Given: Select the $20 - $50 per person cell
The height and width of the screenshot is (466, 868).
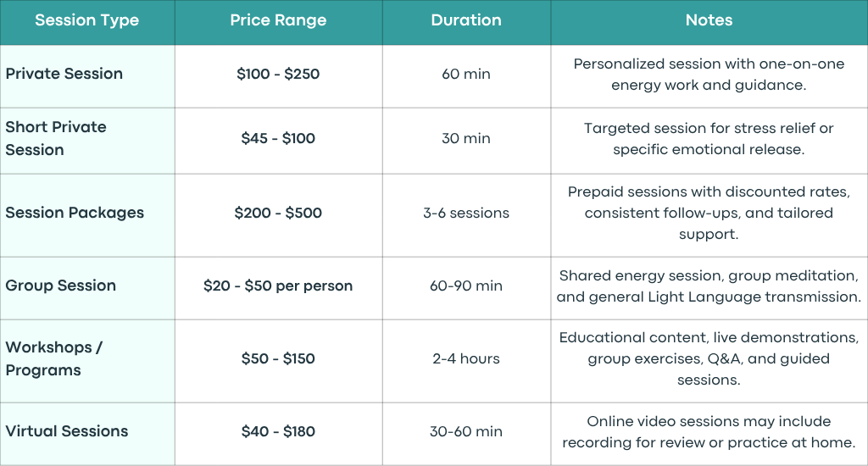Looking at the screenshot, I should point(278,286).
